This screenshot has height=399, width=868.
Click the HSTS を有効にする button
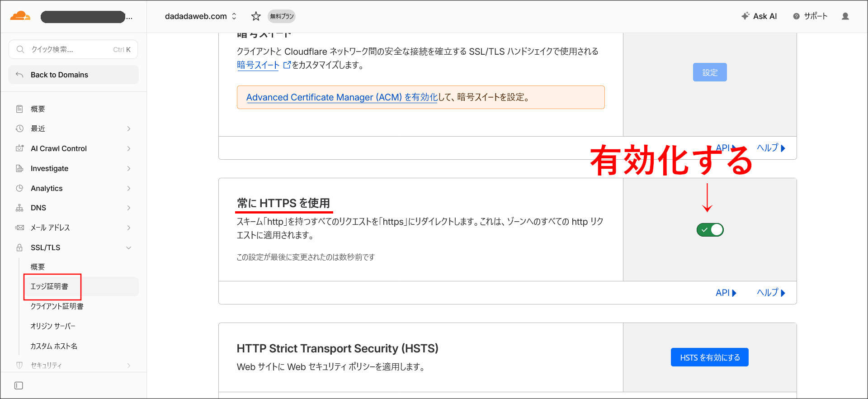click(710, 357)
